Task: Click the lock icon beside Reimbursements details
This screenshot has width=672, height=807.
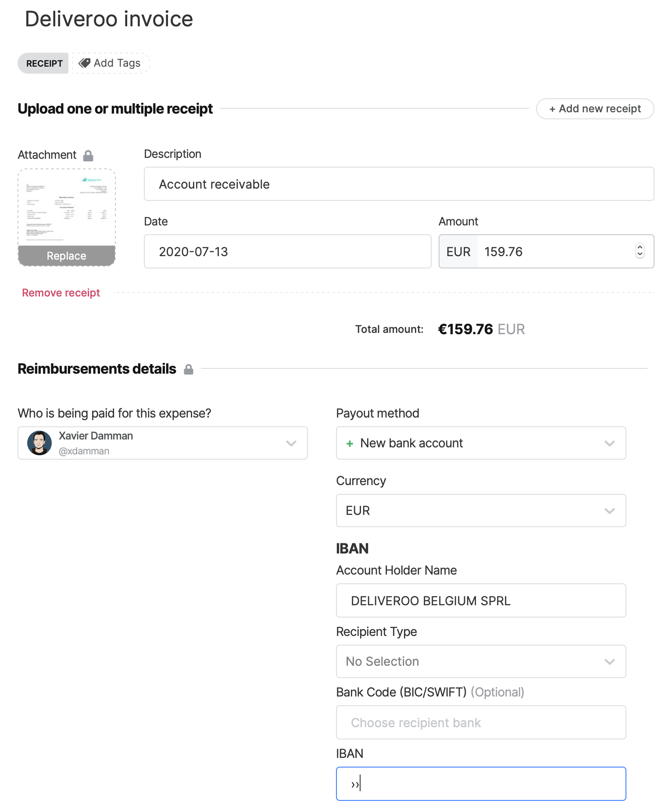Action: [x=189, y=369]
